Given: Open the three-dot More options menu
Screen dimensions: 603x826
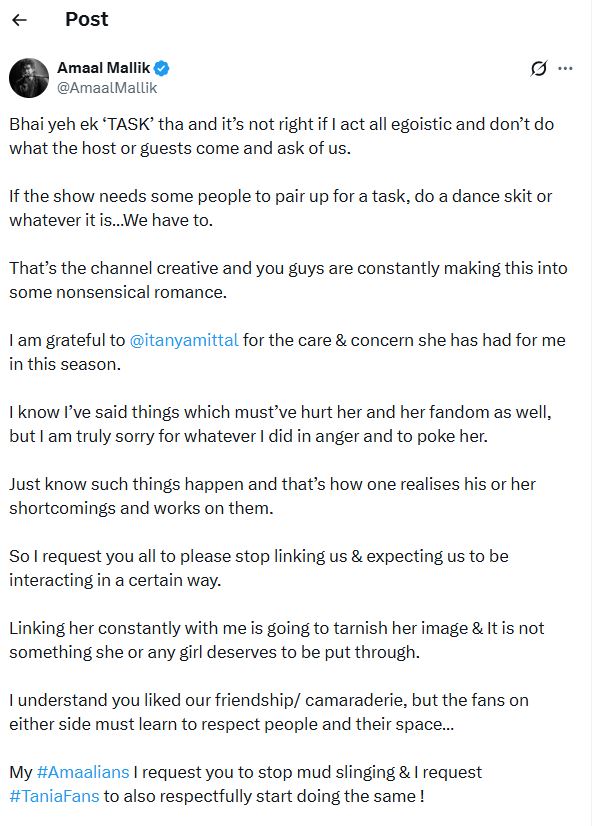Looking at the screenshot, I should [566, 68].
